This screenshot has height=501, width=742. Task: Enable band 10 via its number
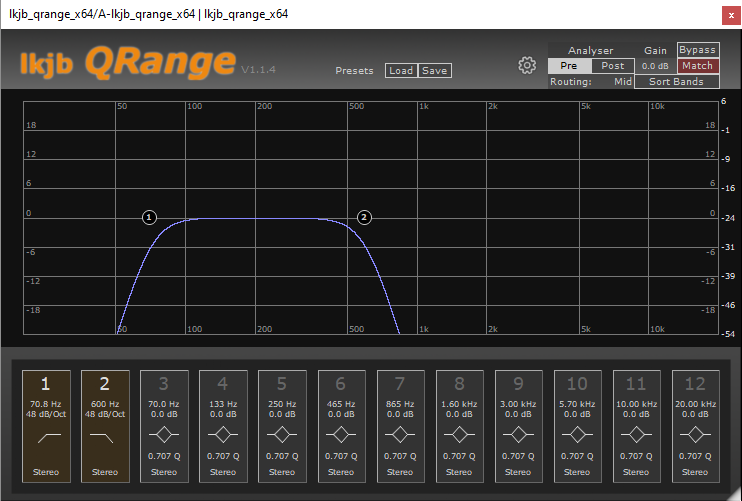(577, 384)
